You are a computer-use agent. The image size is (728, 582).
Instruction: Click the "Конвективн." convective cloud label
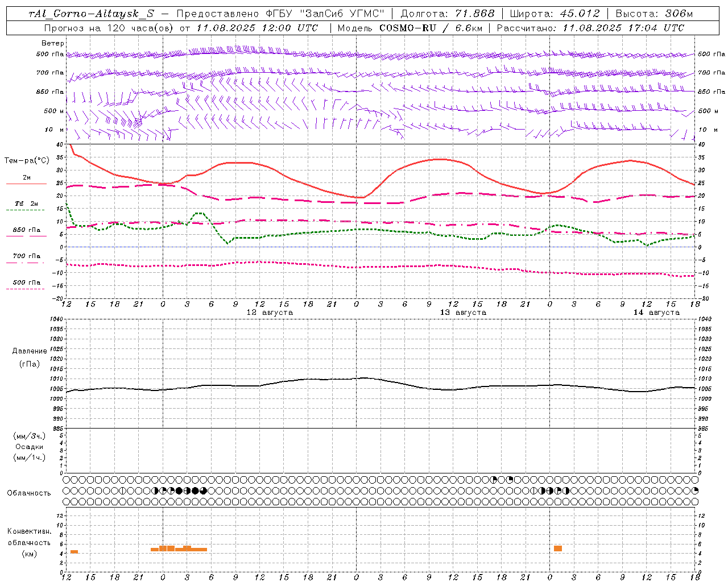pyautogui.click(x=30, y=531)
